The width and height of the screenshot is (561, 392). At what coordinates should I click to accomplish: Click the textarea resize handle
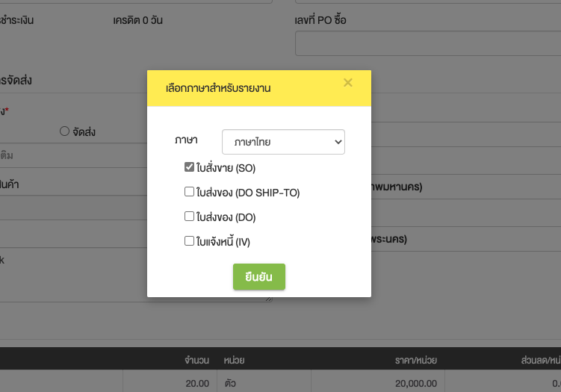(269, 299)
